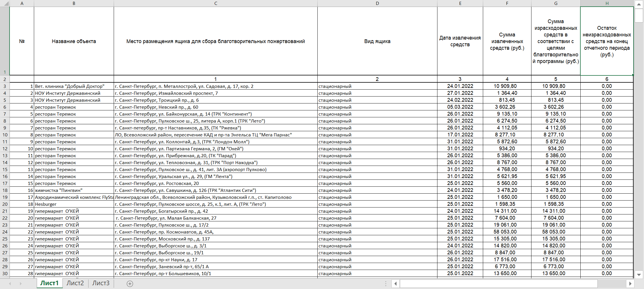This screenshot has width=644, height=289.
Task: Add a new sheet with plus icon
Action: pos(130,284)
